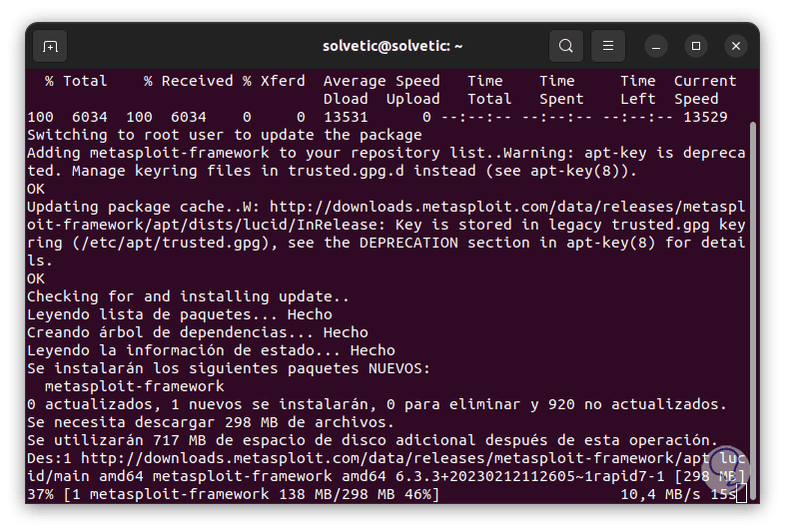Click the 10,4 MB/s download speed text
The width and height of the screenshot is (785, 532).
point(660,494)
